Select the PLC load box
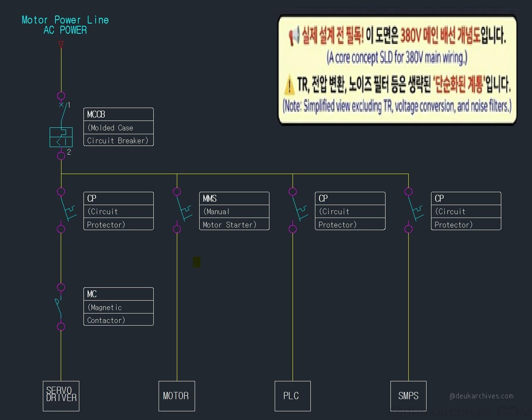This screenshot has width=532, height=420. coord(293,396)
